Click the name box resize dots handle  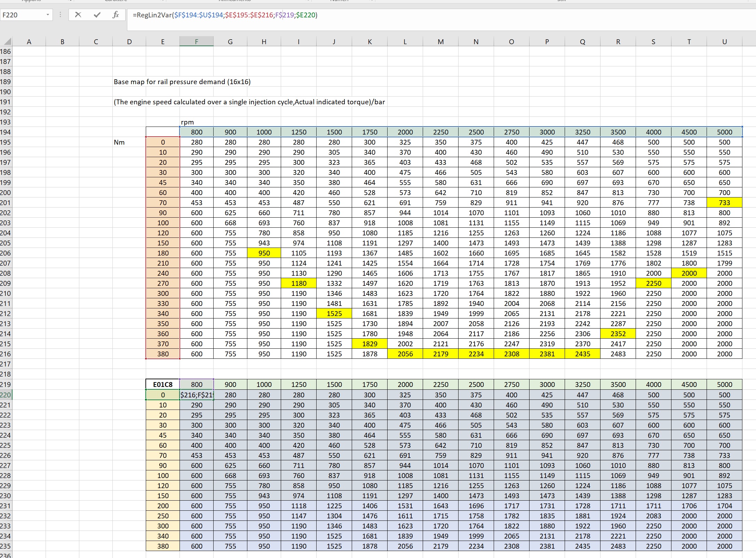(61, 15)
